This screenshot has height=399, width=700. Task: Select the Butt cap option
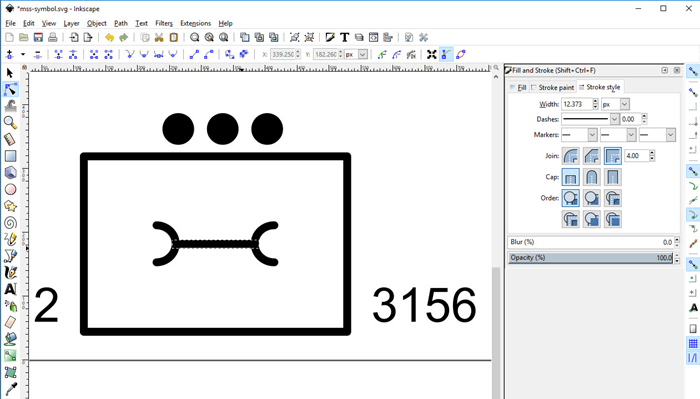click(x=571, y=177)
